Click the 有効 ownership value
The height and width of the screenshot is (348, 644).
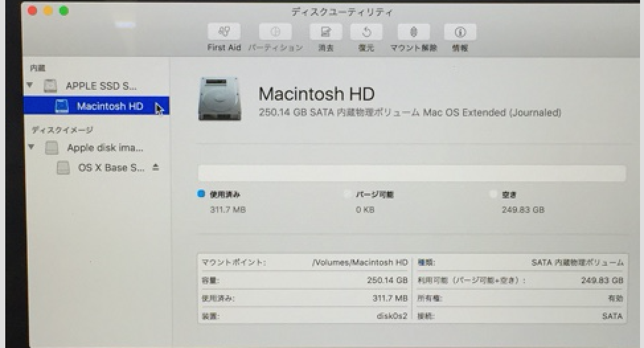(616, 298)
